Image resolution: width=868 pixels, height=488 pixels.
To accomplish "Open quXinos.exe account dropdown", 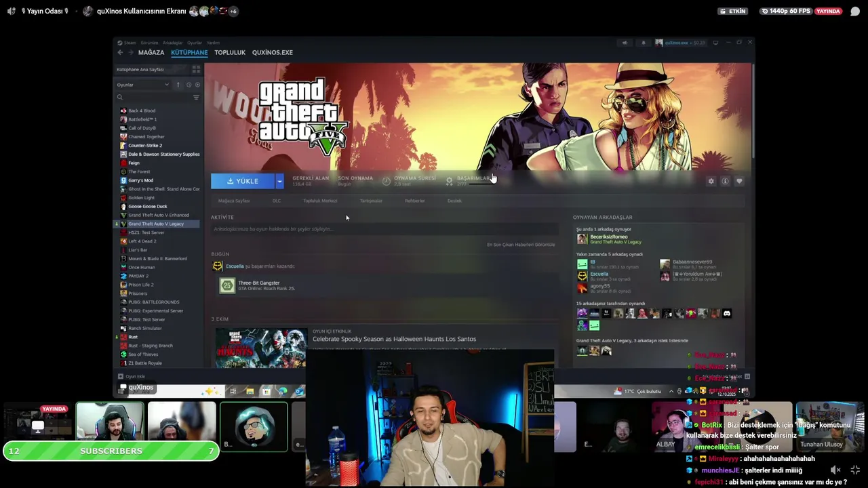I will (680, 43).
